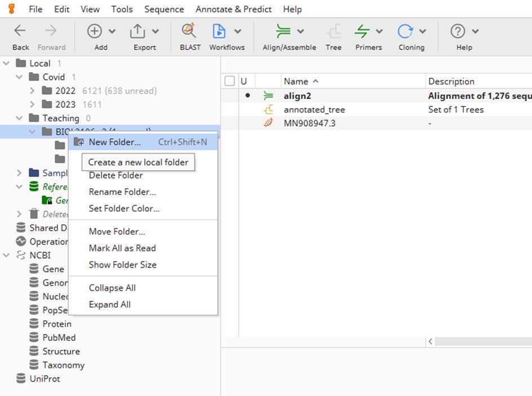
Task: Open the Export dropdown arrow
Action: click(156, 32)
